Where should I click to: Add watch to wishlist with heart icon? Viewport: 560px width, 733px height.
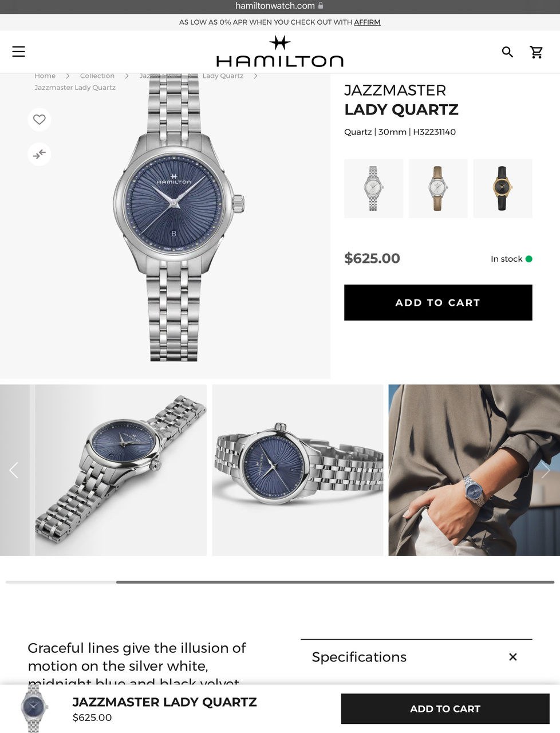[x=40, y=120]
